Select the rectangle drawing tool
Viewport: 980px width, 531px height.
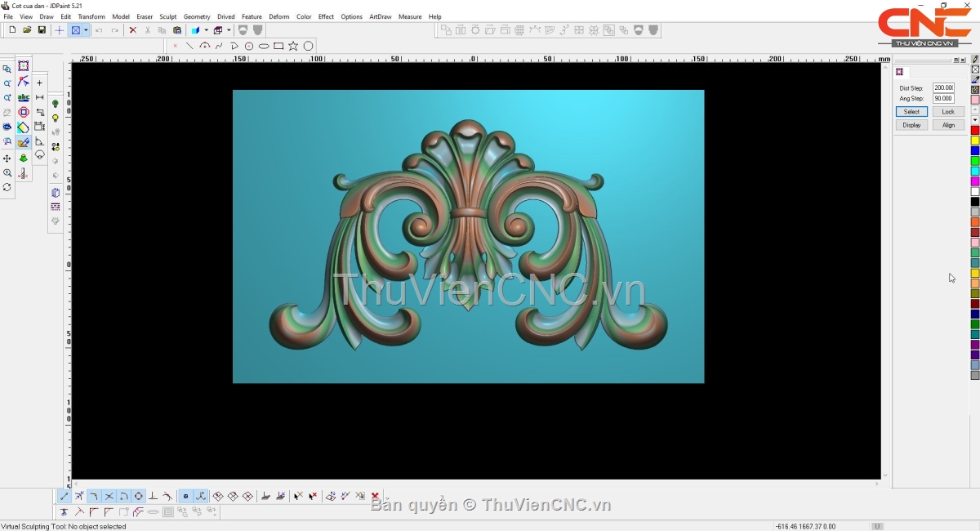(x=278, y=46)
